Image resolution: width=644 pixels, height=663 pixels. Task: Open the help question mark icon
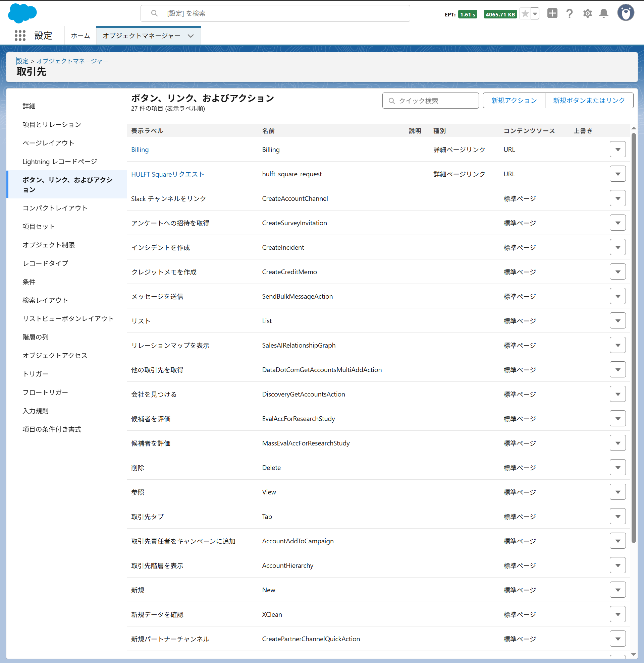(x=570, y=13)
